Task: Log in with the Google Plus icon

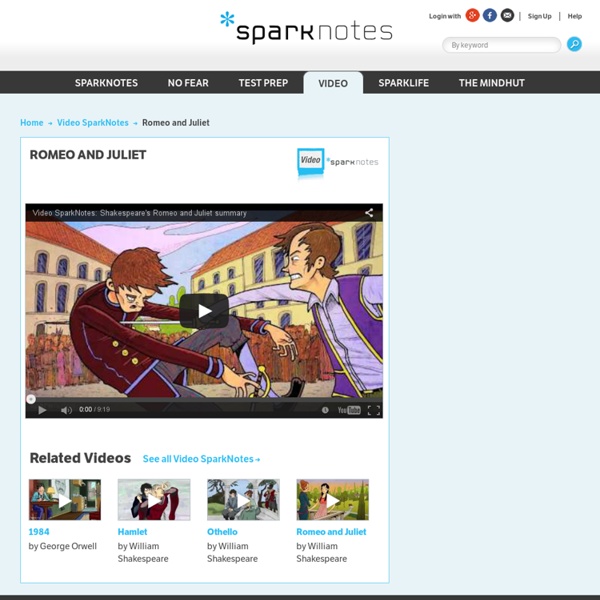Action: tap(472, 16)
